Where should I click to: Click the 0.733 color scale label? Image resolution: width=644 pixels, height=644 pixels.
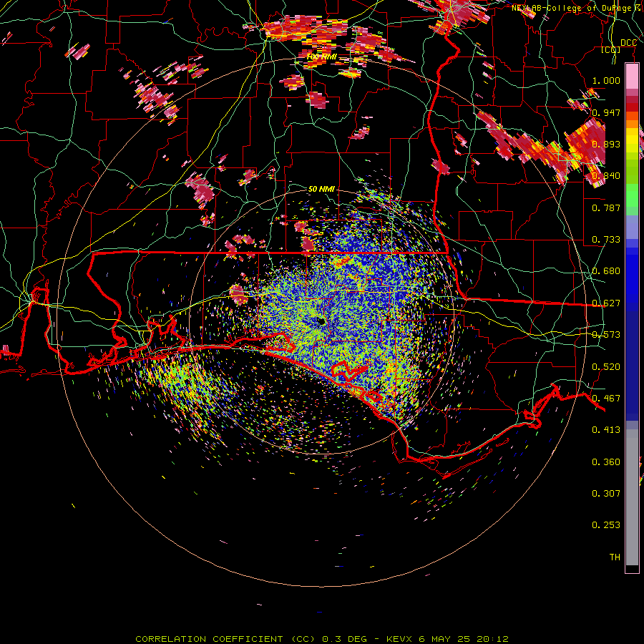[606, 240]
